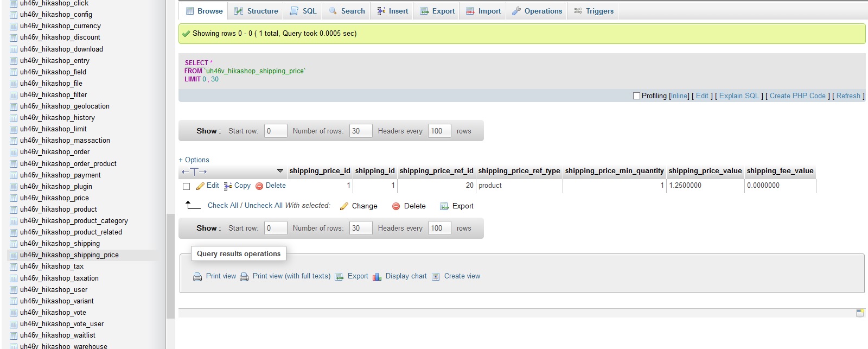Viewport: 868px width, 349px height.
Task: Click top Headers every input field
Action: (x=439, y=131)
